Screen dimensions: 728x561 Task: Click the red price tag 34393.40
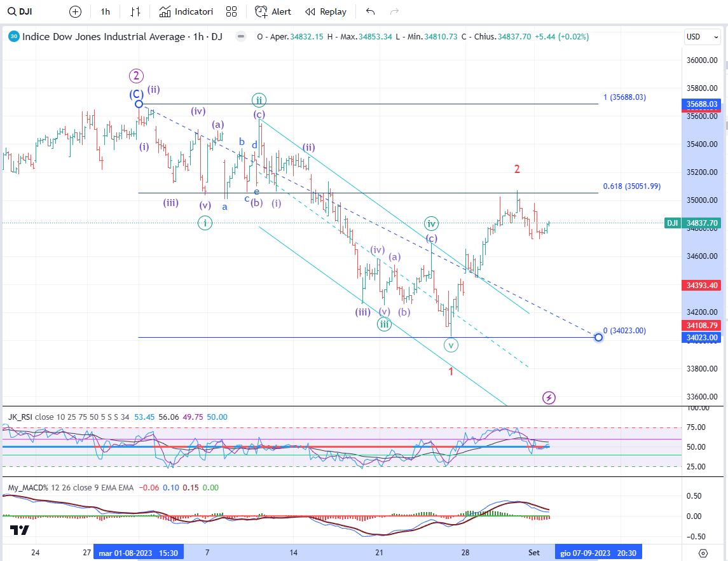[x=701, y=285]
